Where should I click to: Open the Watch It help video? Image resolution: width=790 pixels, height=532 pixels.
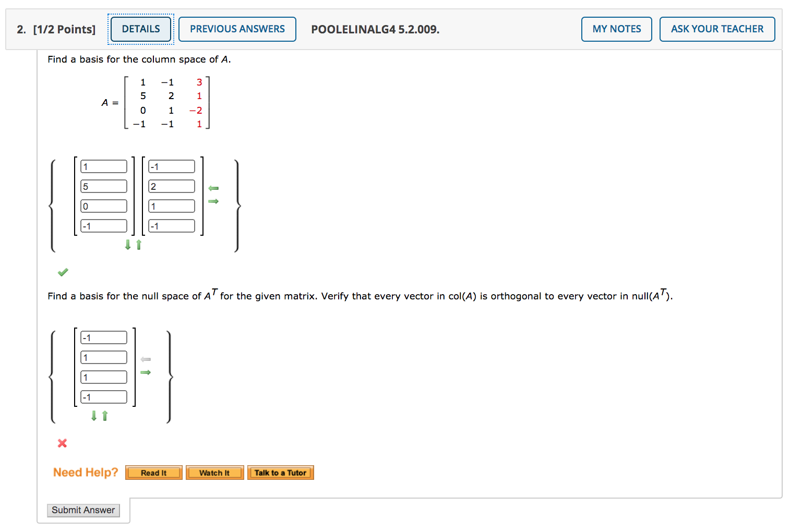(x=214, y=473)
